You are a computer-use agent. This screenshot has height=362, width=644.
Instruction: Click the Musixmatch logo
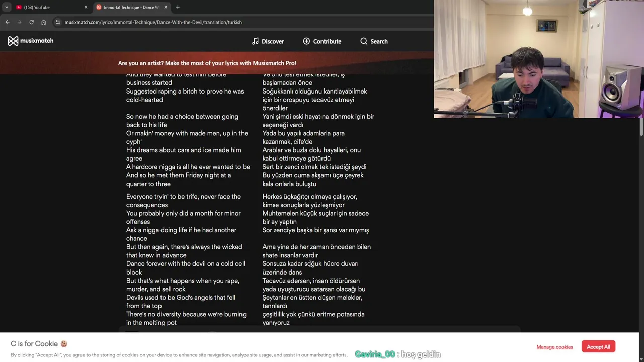click(31, 41)
